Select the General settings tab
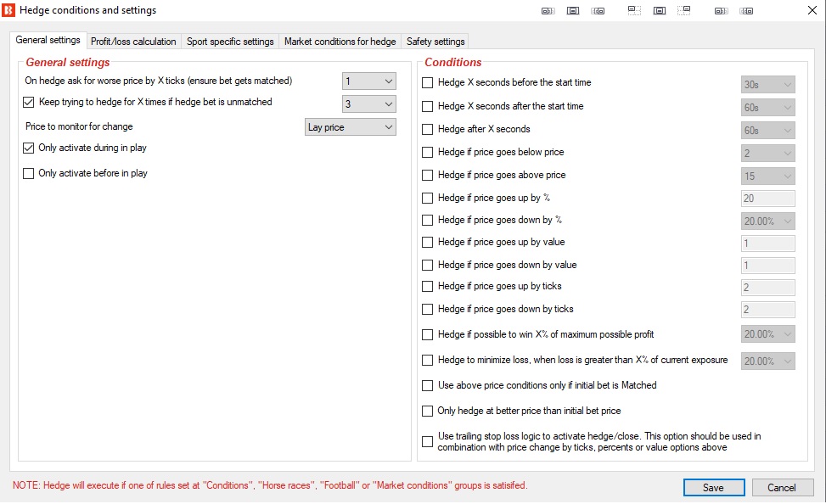826x504 pixels. pyautogui.click(x=48, y=40)
